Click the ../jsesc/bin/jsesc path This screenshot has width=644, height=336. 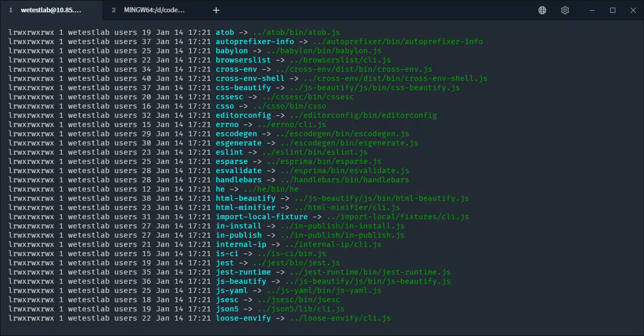point(299,300)
